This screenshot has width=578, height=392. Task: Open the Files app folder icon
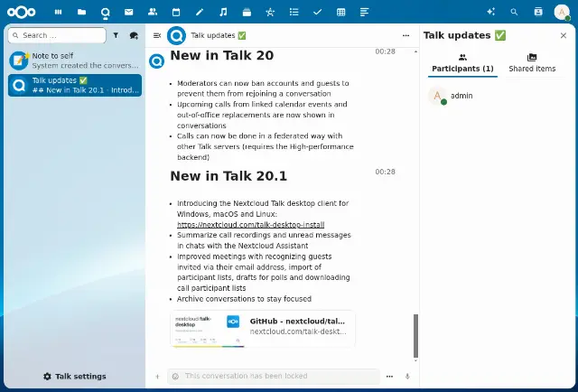82,12
